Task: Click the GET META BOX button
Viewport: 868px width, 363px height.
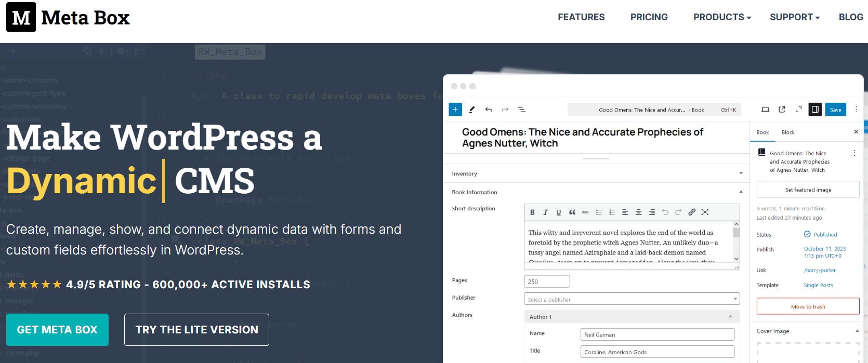Action: [57, 330]
